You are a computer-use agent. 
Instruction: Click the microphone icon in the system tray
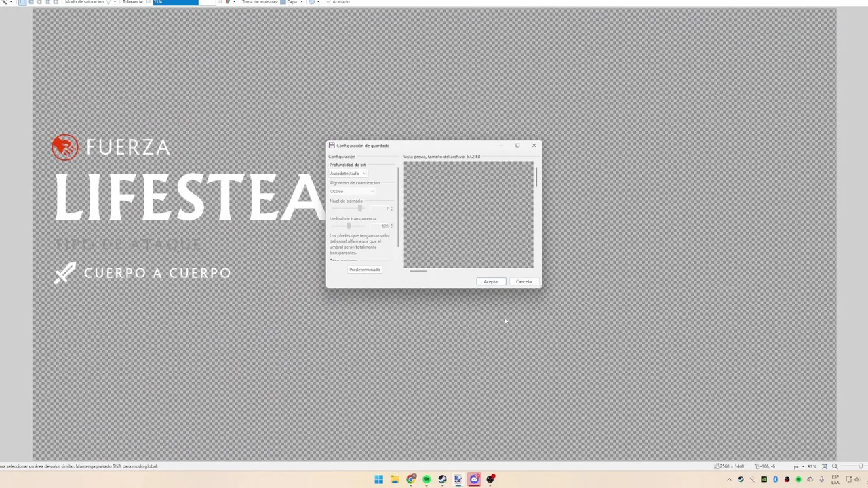pyautogui.click(x=822, y=479)
